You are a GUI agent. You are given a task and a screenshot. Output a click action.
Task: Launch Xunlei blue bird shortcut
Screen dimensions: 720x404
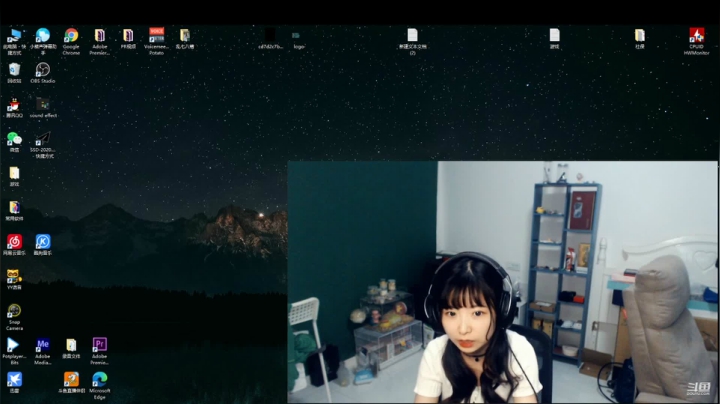[14, 379]
